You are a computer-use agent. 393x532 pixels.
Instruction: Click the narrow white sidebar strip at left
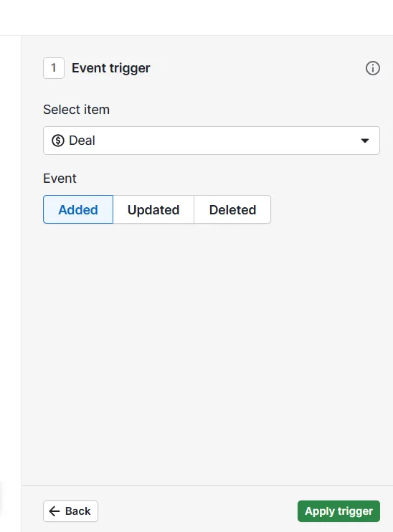pos(10,258)
